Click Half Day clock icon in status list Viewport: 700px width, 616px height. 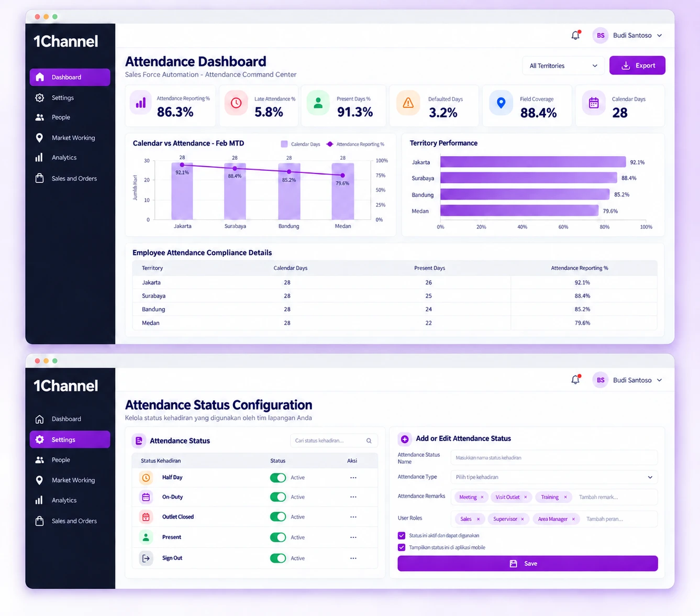[x=146, y=478]
